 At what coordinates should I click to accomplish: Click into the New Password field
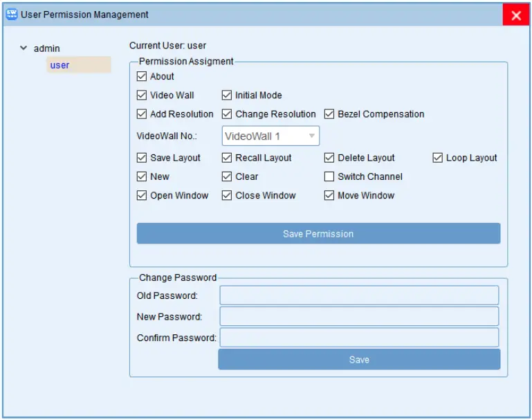pos(359,316)
